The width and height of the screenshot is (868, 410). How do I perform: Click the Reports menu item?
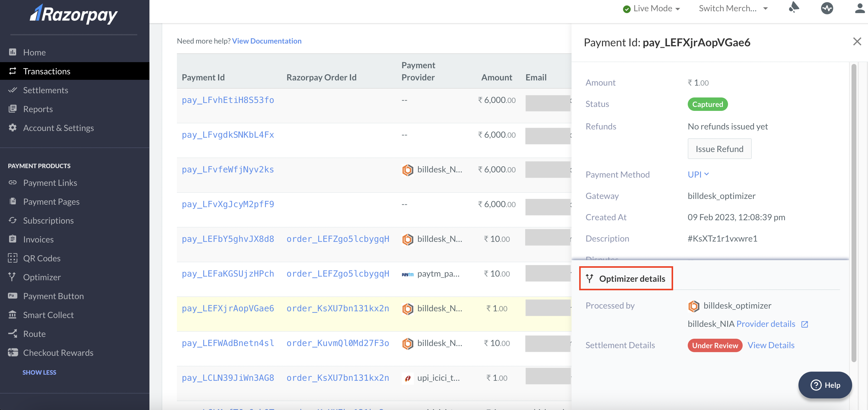pyautogui.click(x=38, y=108)
